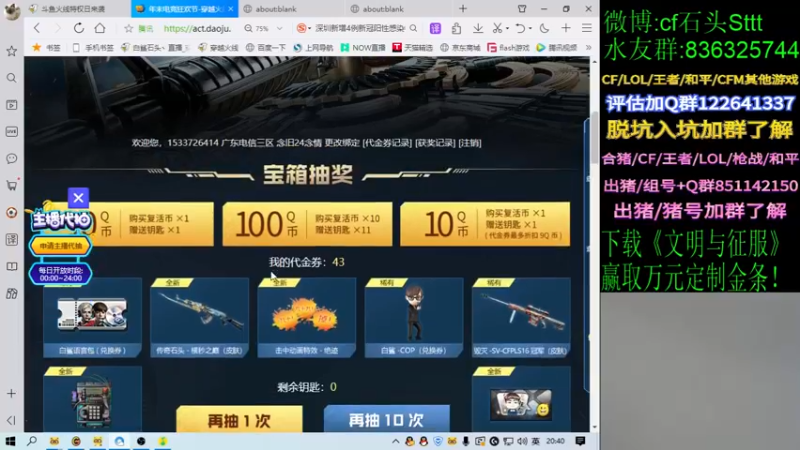Open the search engine selector dropdown
Viewport: 800px width, 450px height.
pos(305,29)
